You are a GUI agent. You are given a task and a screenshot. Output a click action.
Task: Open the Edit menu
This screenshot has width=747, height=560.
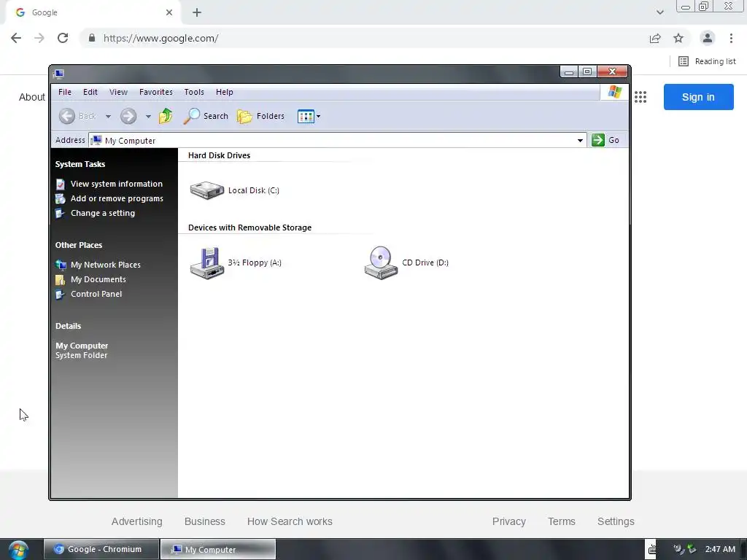pos(90,92)
